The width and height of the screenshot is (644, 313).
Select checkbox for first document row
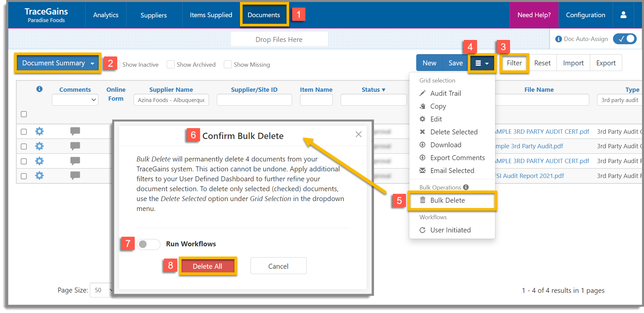point(24,131)
